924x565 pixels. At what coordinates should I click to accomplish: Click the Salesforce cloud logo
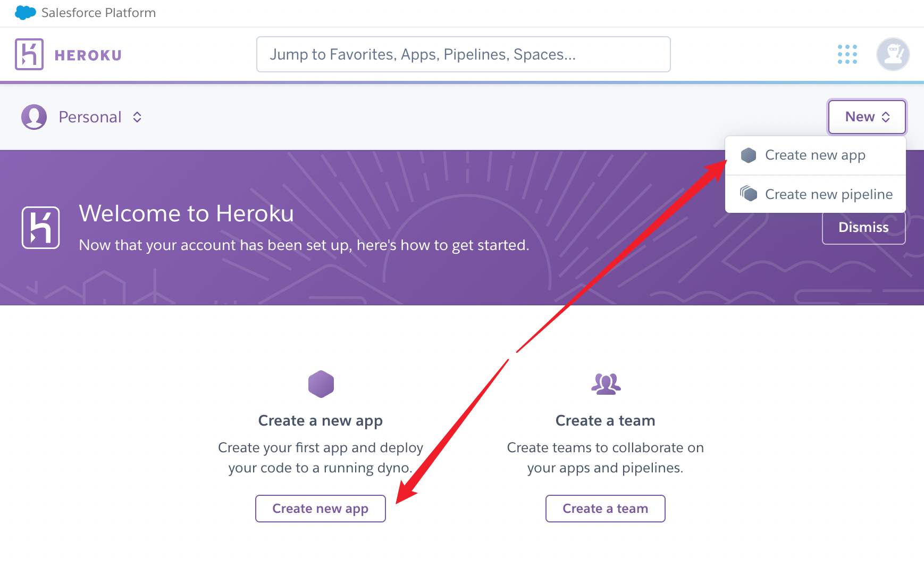pos(26,13)
